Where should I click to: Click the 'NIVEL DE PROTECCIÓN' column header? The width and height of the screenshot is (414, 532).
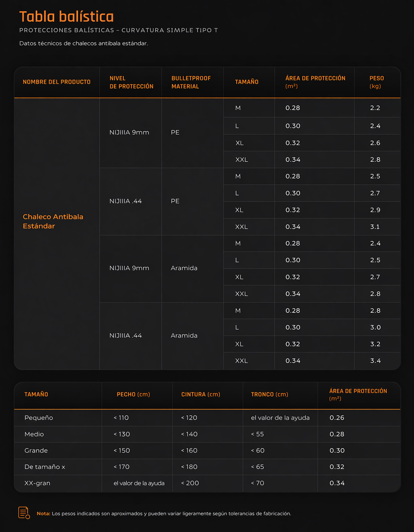pyautogui.click(x=131, y=82)
